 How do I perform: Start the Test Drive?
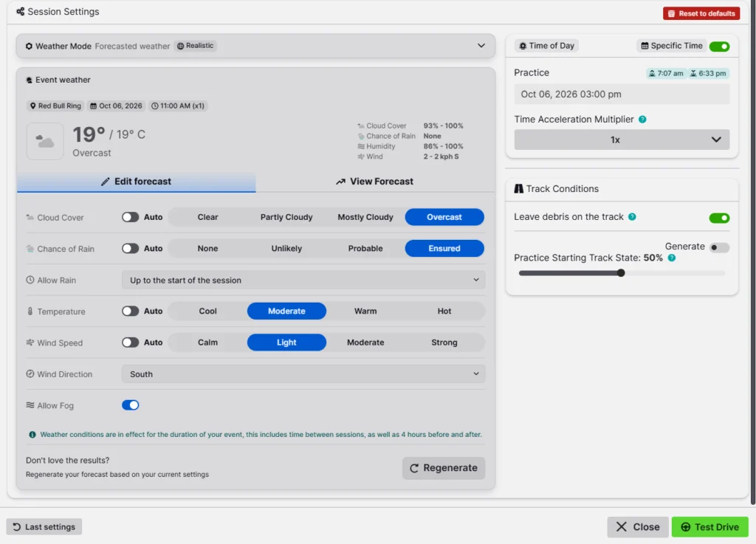709,527
